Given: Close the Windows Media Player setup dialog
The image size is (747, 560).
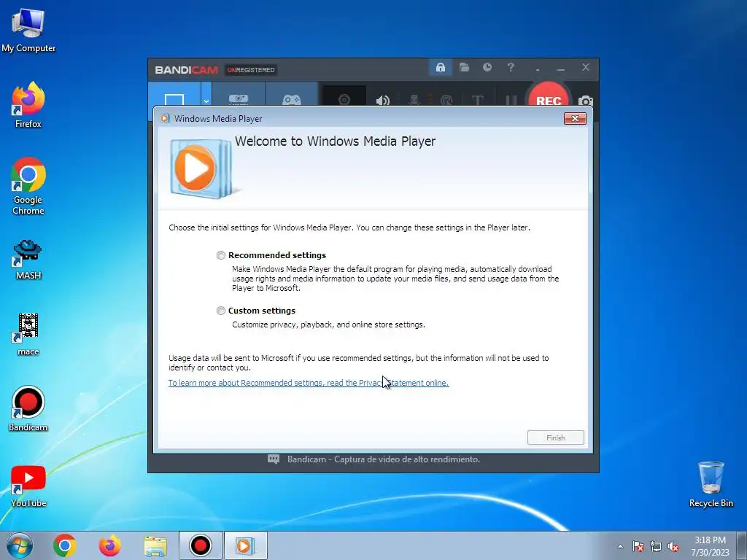Looking at the screenshot, I should click(575, 119).
